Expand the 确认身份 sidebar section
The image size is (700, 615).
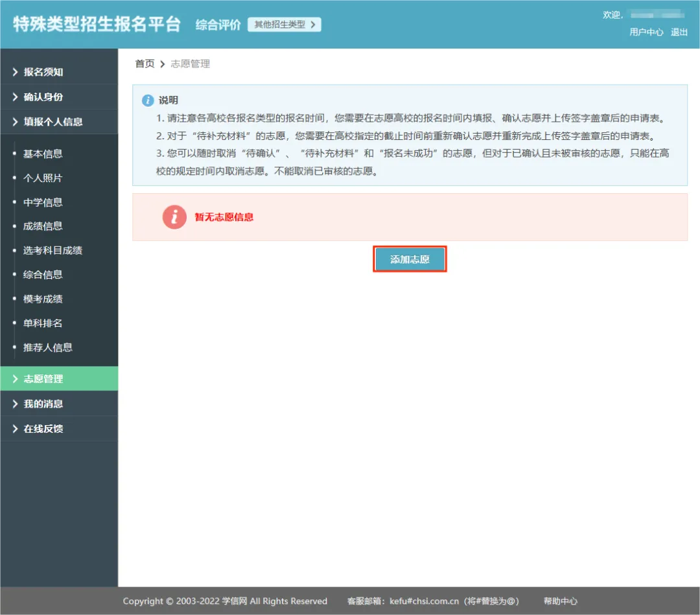click(43, 97)
